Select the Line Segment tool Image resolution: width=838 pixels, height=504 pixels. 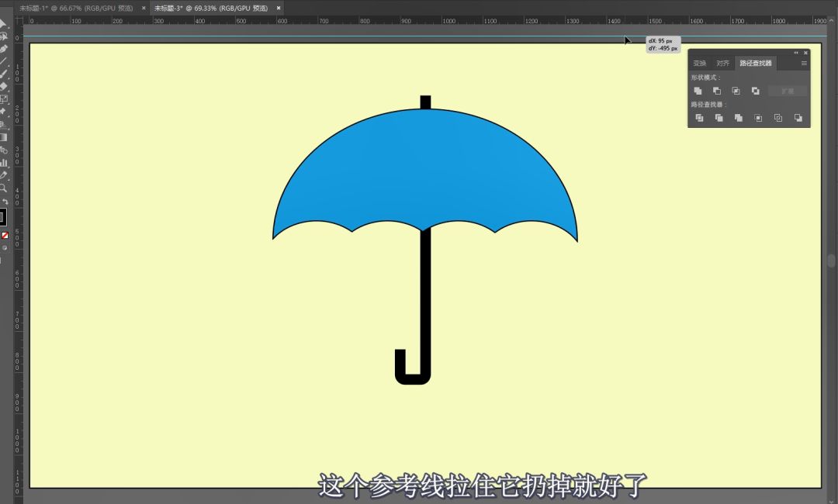click(3, 61)
